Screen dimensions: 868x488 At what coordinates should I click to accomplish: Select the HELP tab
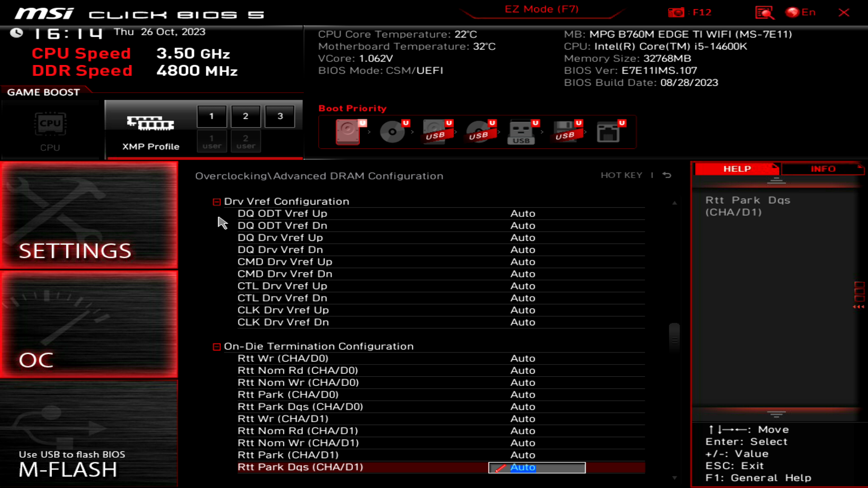736,169
